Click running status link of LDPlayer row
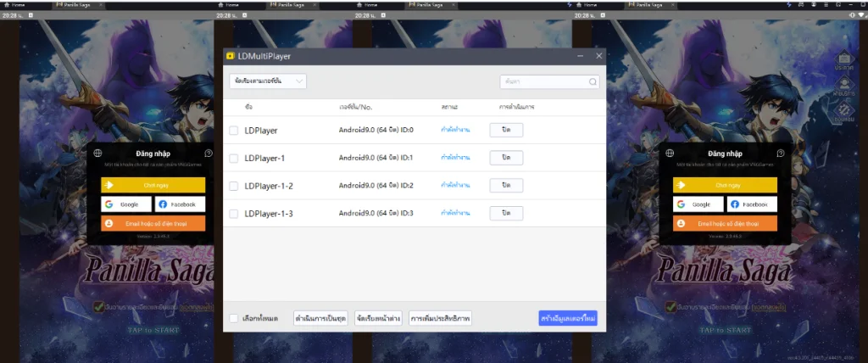The width and height of the screenshot is (868, 363). (455, 130)
